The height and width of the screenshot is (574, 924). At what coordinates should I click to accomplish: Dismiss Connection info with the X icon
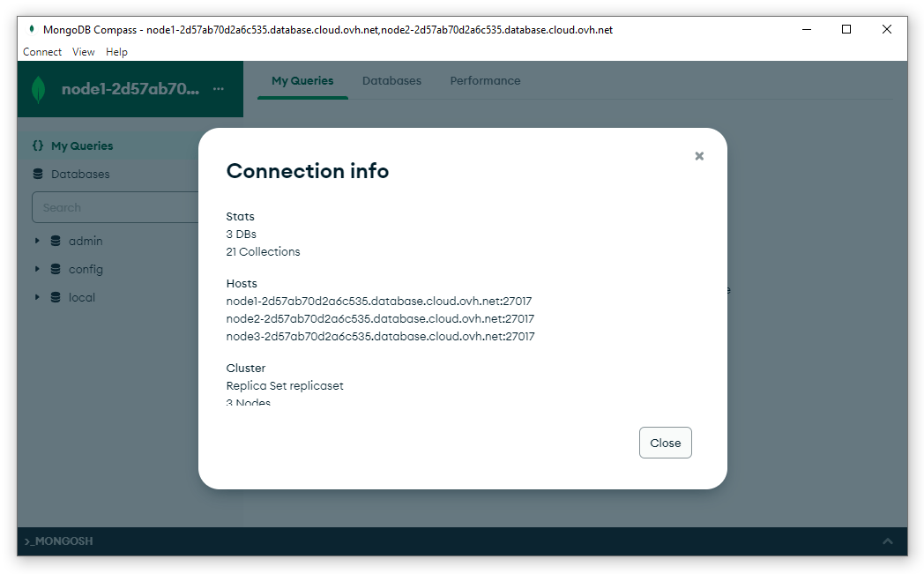click(x=699, y=156)
